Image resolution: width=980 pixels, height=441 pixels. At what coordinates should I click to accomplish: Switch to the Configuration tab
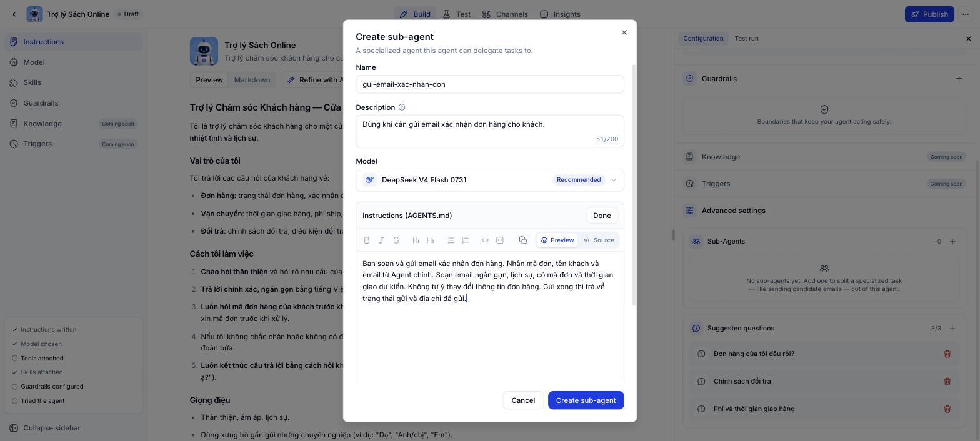703,39
